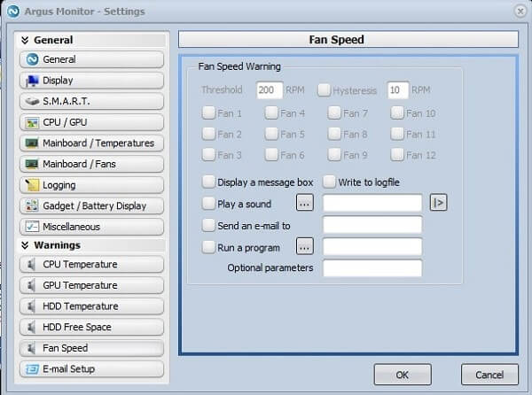Click the Logging notepad icon

coord(32,185)
